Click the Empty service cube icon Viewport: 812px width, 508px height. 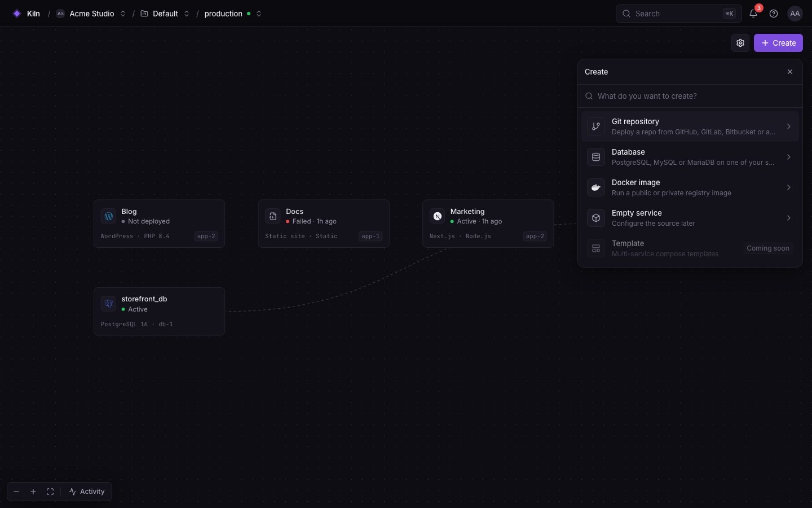click(596, 218)
